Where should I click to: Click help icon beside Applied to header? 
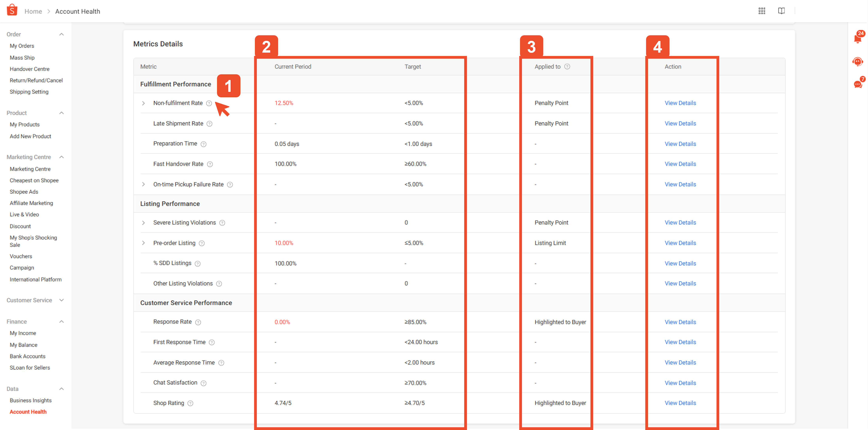[567, 67]
